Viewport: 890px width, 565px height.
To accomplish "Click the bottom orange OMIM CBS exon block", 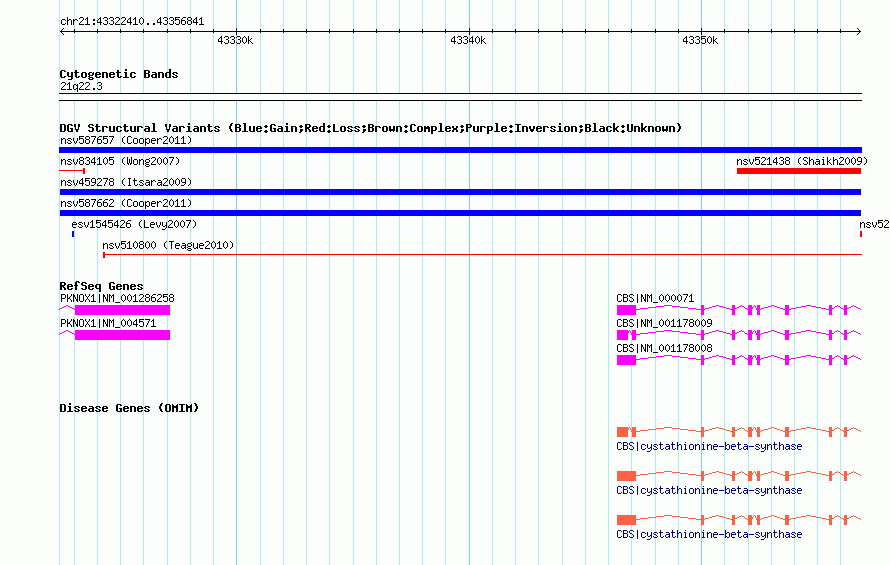I will click(626, 520).
